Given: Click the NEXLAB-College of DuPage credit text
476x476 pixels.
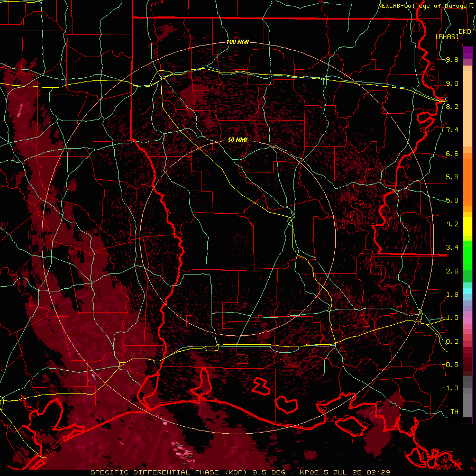Looking at the screenshot, I should [x=422, y=6].
